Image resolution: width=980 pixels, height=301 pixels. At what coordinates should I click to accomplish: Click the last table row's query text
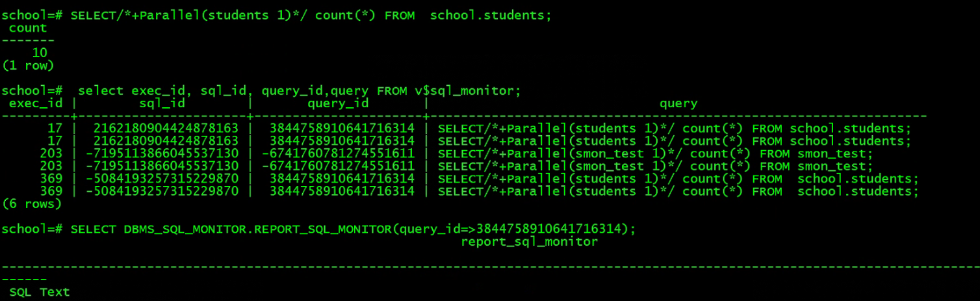pyautogui.click(x=678, y=191)
